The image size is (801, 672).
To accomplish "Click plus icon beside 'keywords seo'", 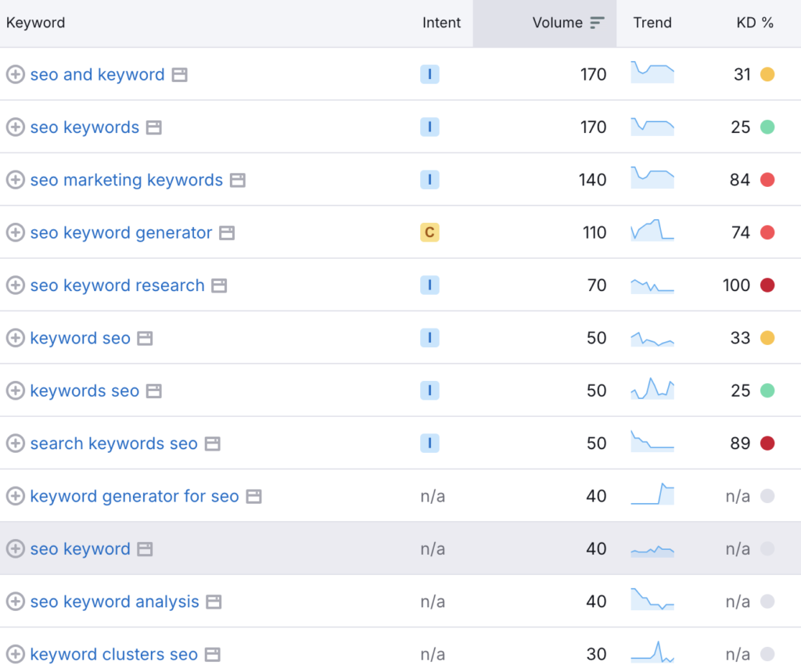I will pos(16,390).
